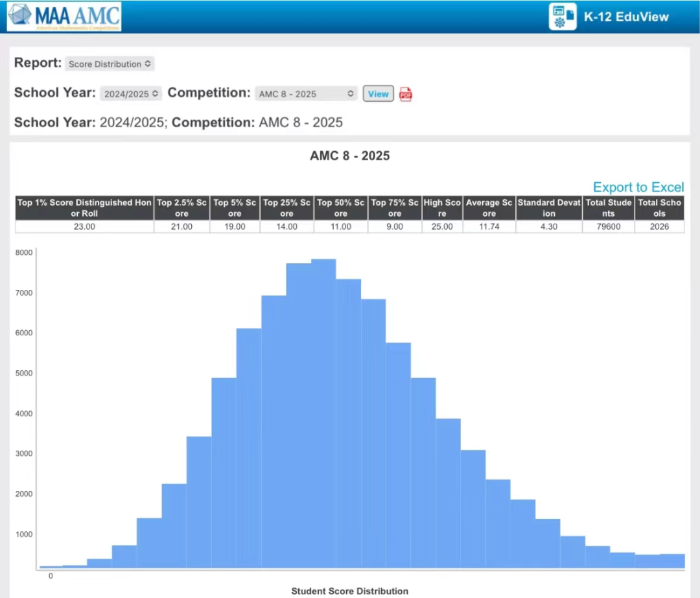This screenshot has width=700, height=598.
Task: Click the K-12 EduView app icon
Action: click(562, 17)
